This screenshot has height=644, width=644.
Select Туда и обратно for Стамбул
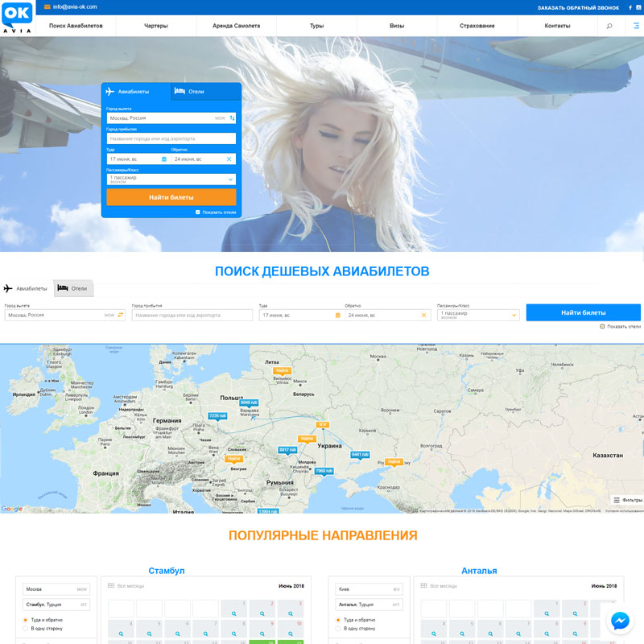[26, 620]
